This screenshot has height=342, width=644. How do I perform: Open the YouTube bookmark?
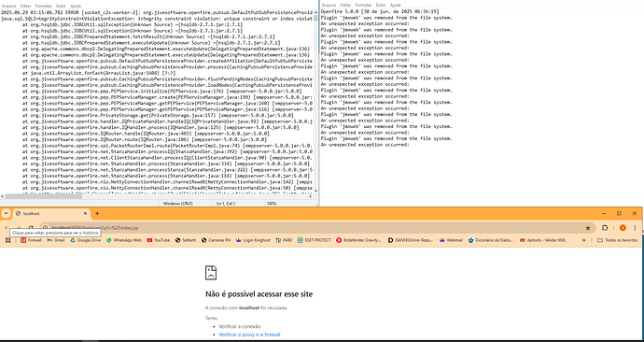click(158, 240)
